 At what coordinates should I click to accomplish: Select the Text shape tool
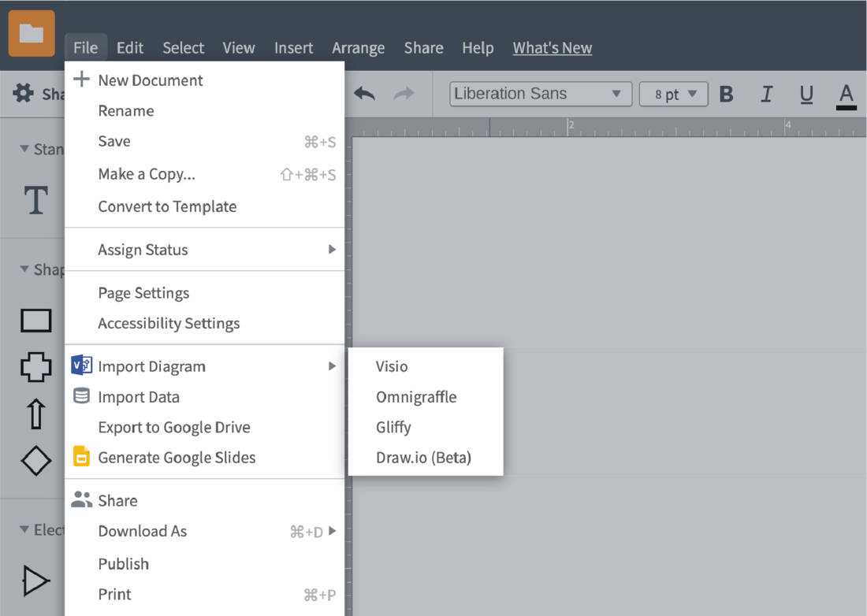[35, 201]
